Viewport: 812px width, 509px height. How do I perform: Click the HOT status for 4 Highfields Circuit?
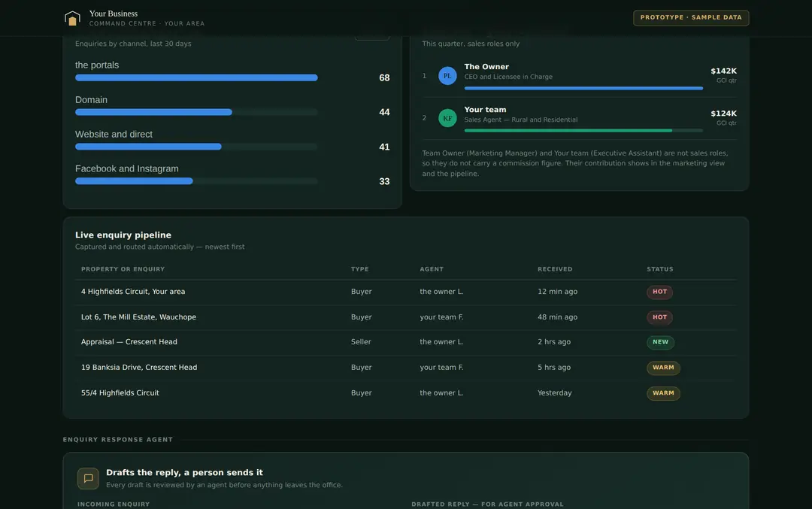(x=659, y=292)
